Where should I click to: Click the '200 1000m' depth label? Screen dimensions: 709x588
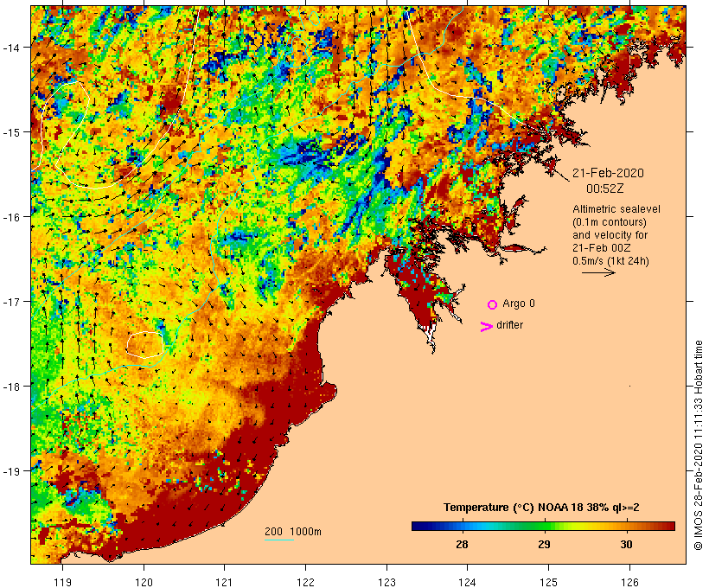tap(293, 532)
